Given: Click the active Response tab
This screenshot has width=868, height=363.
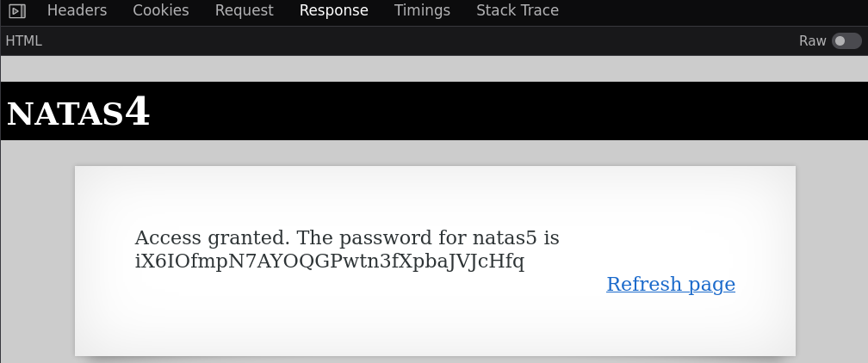Looking at the screenshot, I should pos(334,10).
